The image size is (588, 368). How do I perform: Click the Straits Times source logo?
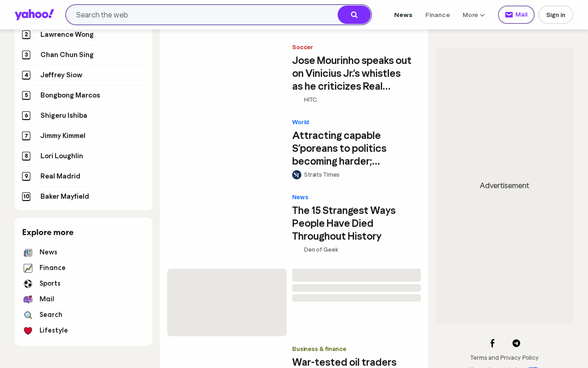pos(297,175)
